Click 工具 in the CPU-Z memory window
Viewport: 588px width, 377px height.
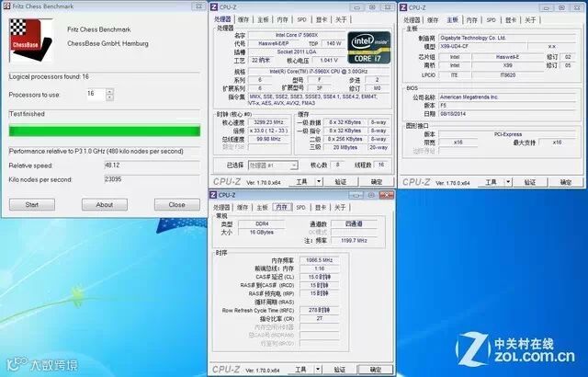pos(300,370)
